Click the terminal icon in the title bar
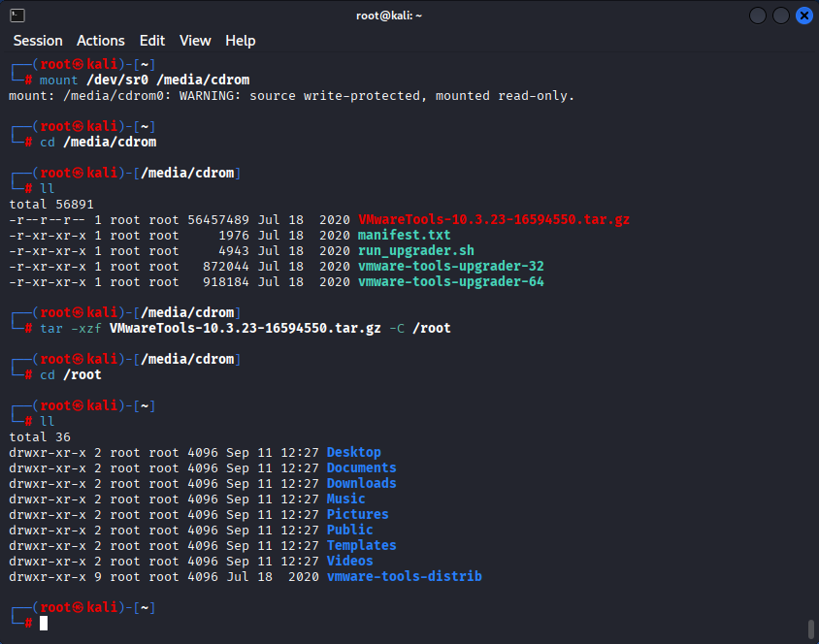This screenshot has width=819, height=644. pyautogui.click(x=17, y=16)
